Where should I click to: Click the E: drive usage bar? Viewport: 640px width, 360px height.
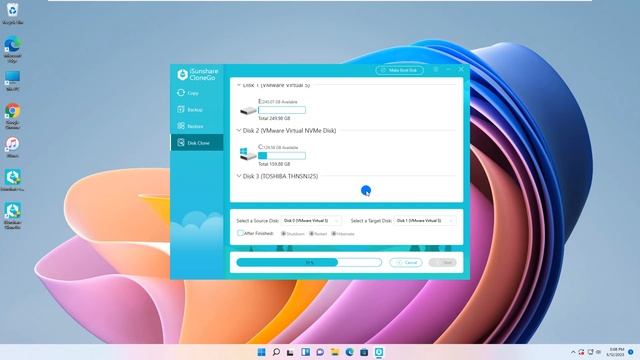tap(282, 110)
